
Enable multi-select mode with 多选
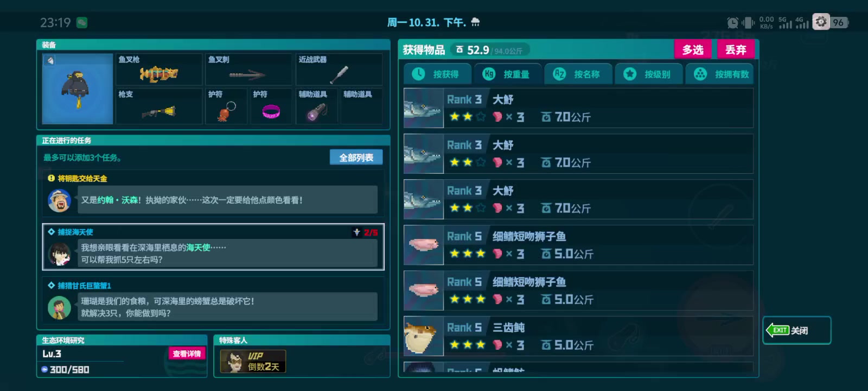point(693,50)
